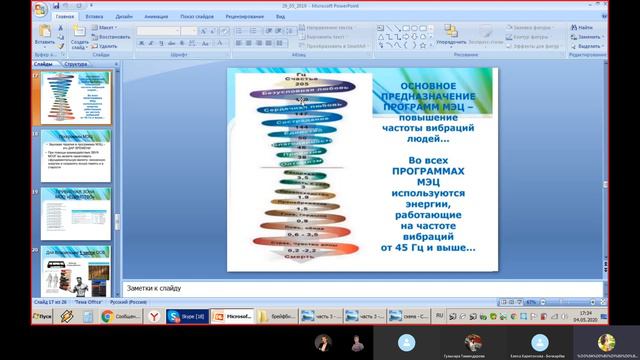640x360 pixels.
Task: Select the right block arrow shape
Action: (406, 37)
